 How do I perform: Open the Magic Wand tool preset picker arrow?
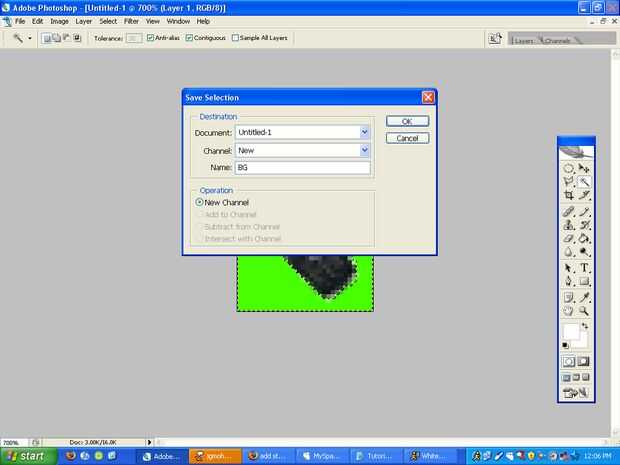point(30,38)
